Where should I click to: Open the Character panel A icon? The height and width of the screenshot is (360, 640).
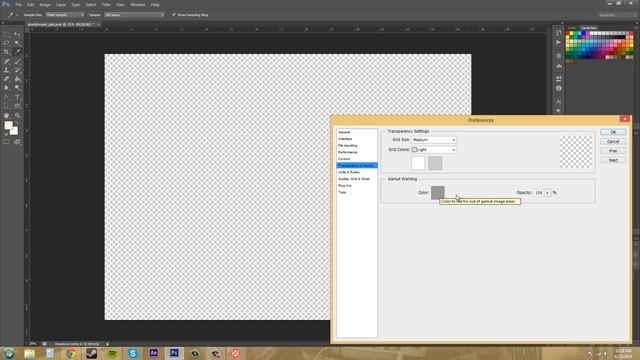[558, 101]
